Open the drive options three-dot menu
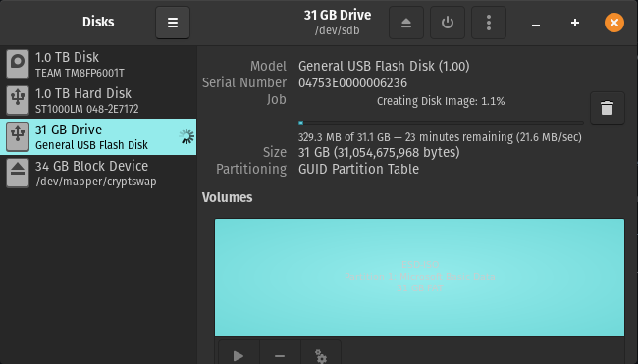 [489, 23]
